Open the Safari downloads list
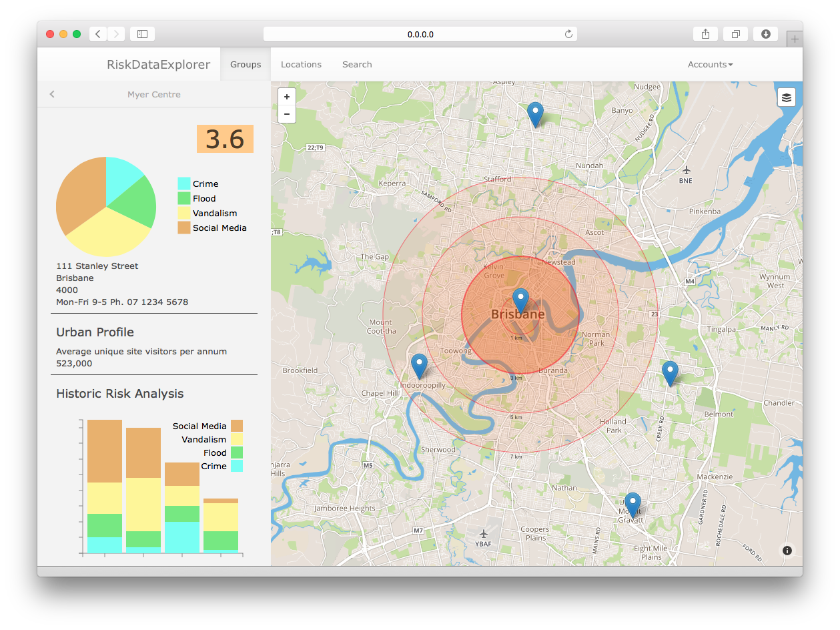Screen dimensions: 840x630 click(765, 33)
